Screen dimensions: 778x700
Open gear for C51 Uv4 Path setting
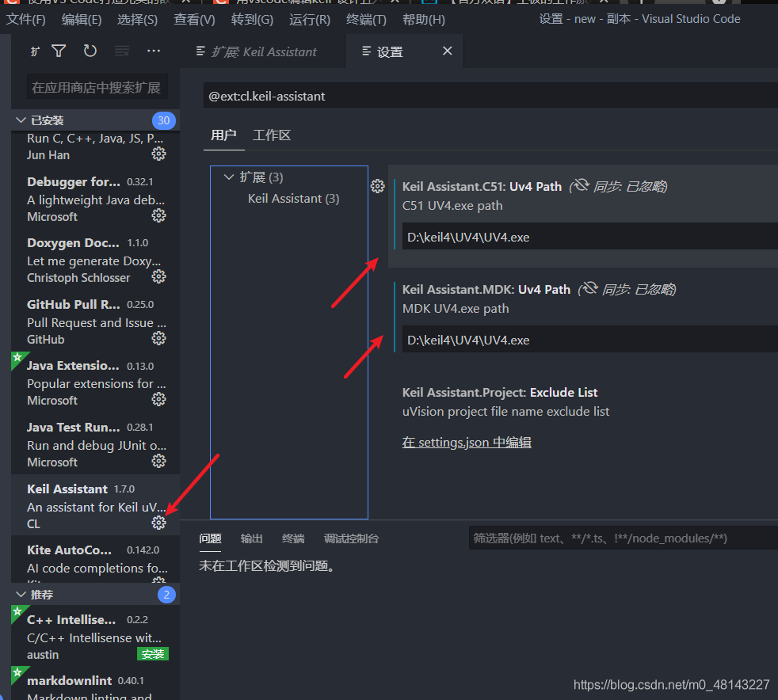coord(378,186)
